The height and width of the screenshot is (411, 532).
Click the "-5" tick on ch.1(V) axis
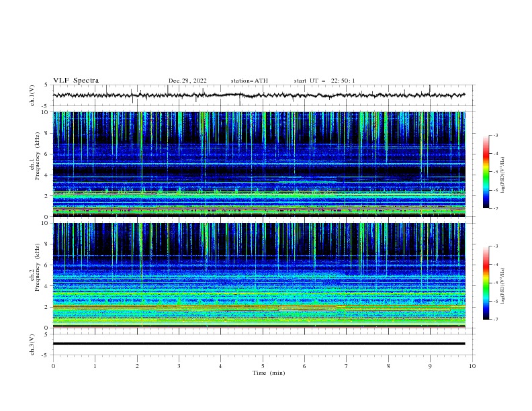tap(46, 106)
